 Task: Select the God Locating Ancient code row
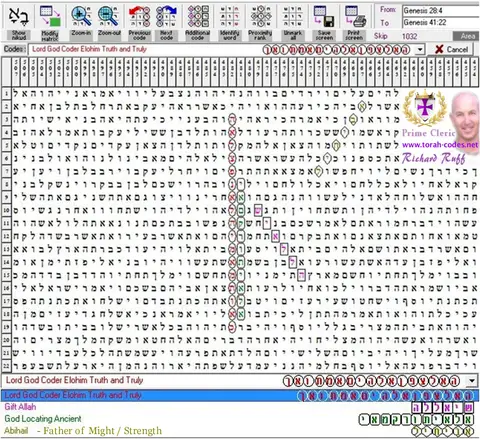239,419
